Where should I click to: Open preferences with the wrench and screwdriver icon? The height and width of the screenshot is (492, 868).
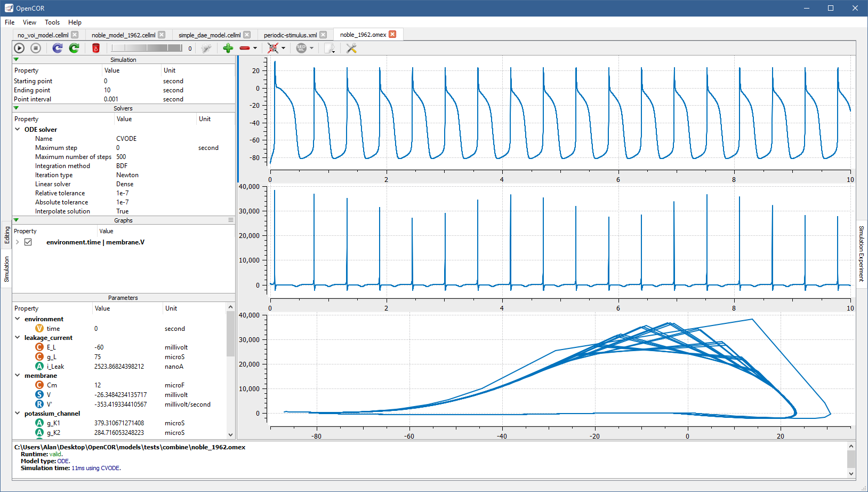(351, 48)
